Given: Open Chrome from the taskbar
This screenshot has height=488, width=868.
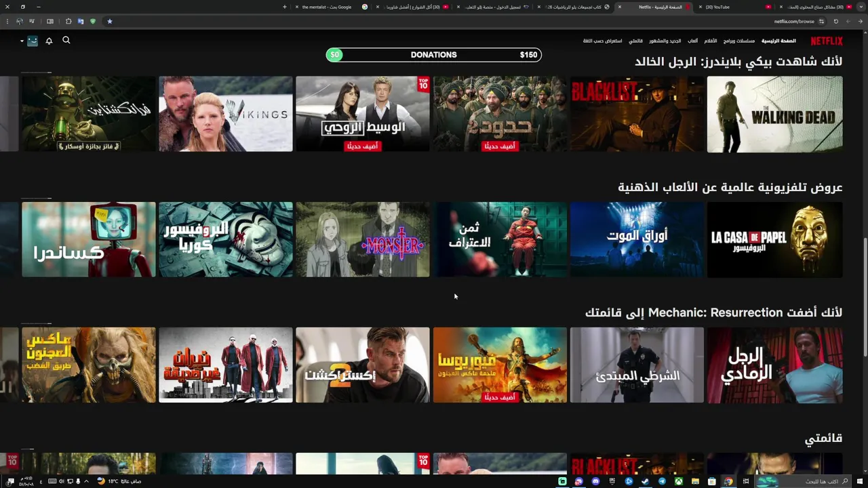Looking at the screenshot, I should (728, 481).
